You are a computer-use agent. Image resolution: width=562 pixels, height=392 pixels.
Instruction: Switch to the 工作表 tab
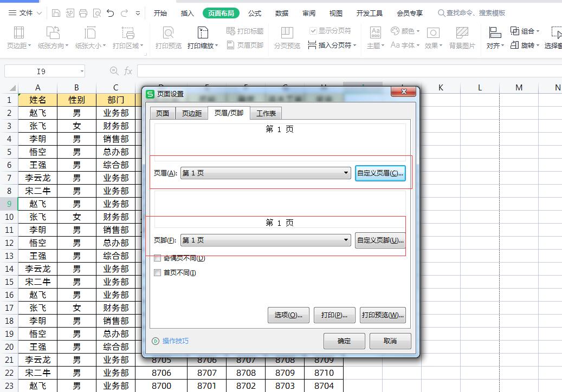[x=266, y=114]
